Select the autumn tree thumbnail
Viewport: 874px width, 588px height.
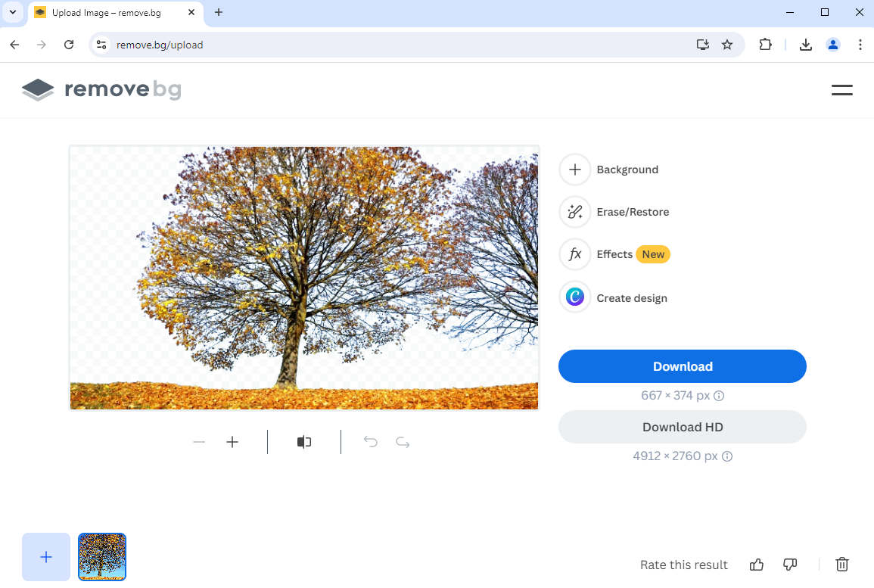pos(102,557)
